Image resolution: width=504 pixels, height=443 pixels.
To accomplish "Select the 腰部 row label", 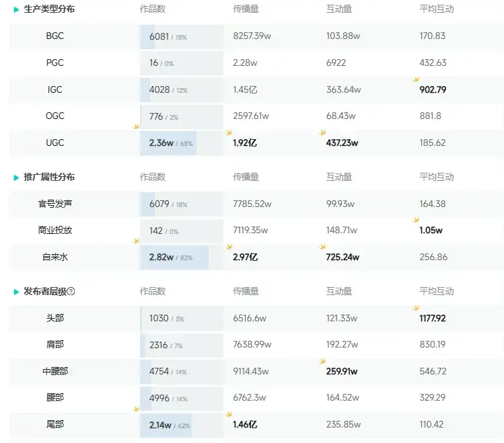I will point(55,398).
